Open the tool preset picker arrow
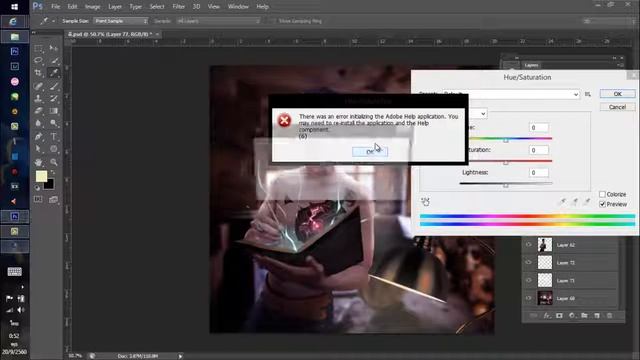The image size is (640, 360). 53,21
